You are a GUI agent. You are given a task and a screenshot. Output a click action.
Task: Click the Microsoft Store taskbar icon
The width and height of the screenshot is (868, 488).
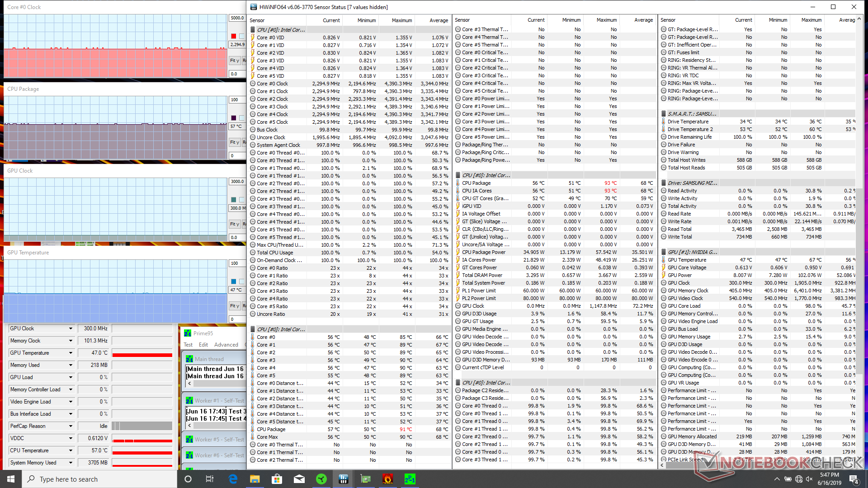coord(277,479)
